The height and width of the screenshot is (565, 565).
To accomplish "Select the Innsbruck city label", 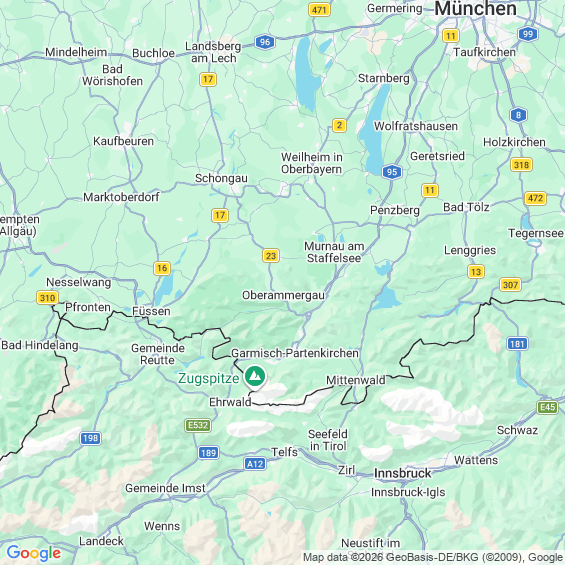I will pos(402,473).
